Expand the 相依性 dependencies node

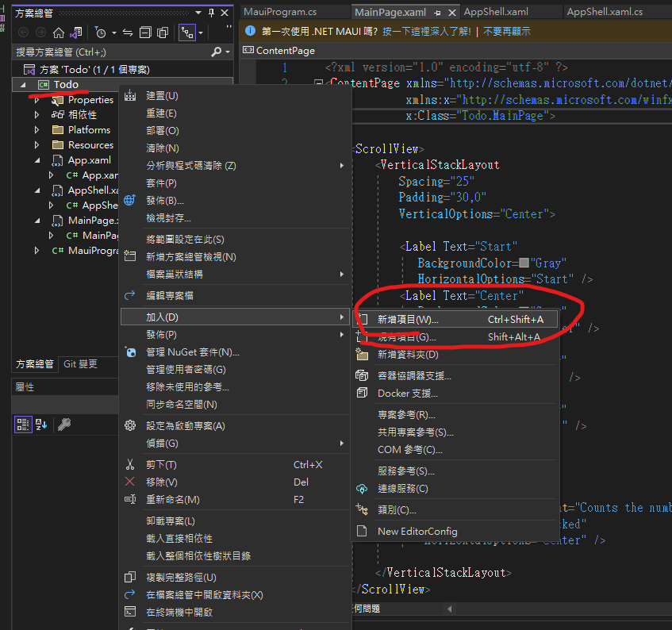coord(36,115)
